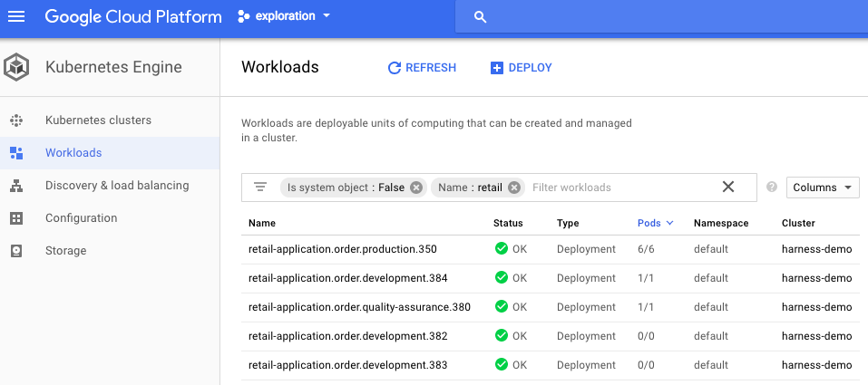Open the hamburger navigation menu
Screen dimensions: 868x385
click(x=16, y=16)
